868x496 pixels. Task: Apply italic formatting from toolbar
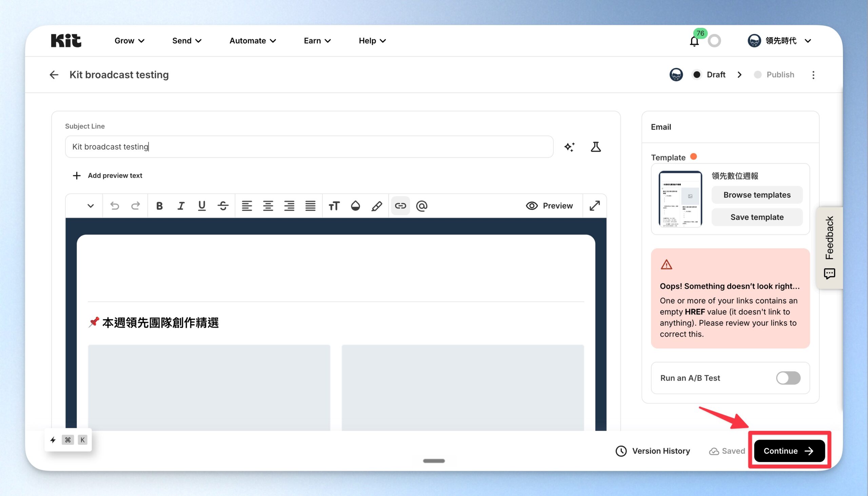point(181,206)
